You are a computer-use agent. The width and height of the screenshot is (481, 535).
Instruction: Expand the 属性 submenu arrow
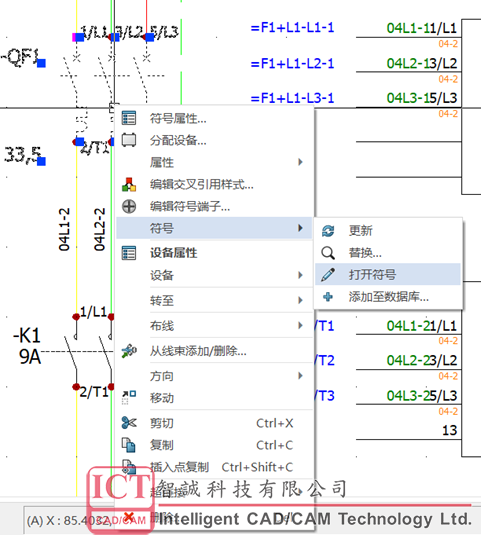click(x=300, y=162)
